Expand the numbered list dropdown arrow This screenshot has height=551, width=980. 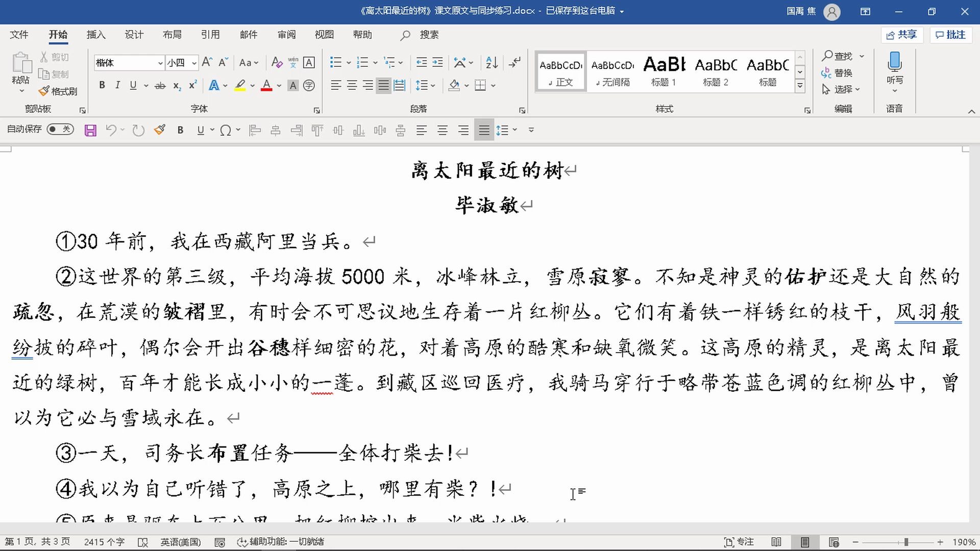(375, 63)
